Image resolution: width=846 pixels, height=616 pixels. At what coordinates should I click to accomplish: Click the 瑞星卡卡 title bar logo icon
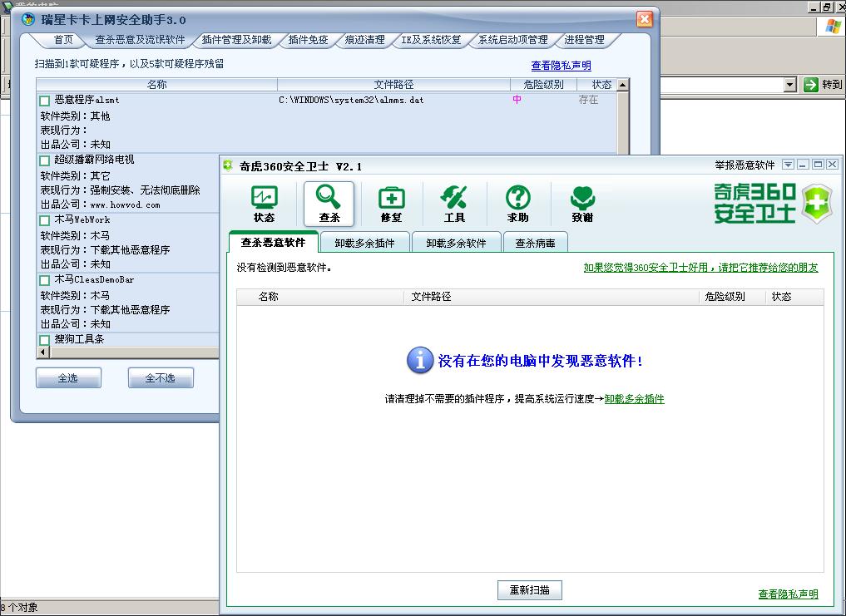[x=27, y=20]
